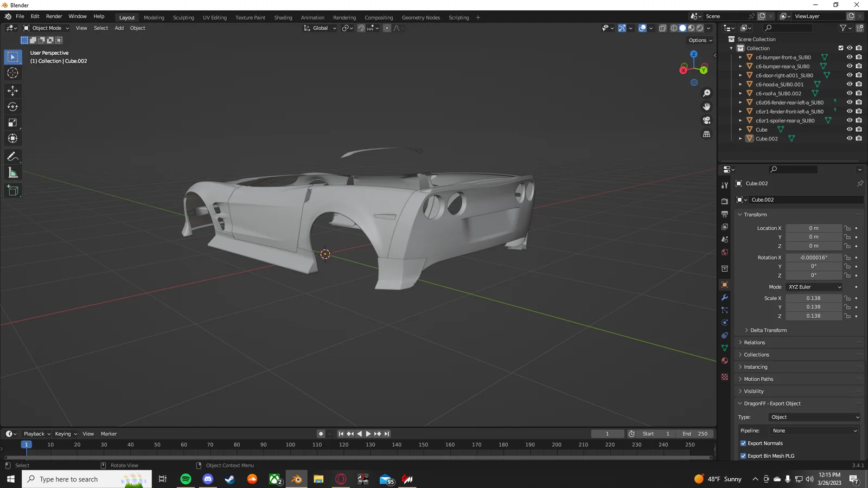The image size is (868, 488).
Task: Open the Material Properties tab
Action: pos(724,361)
